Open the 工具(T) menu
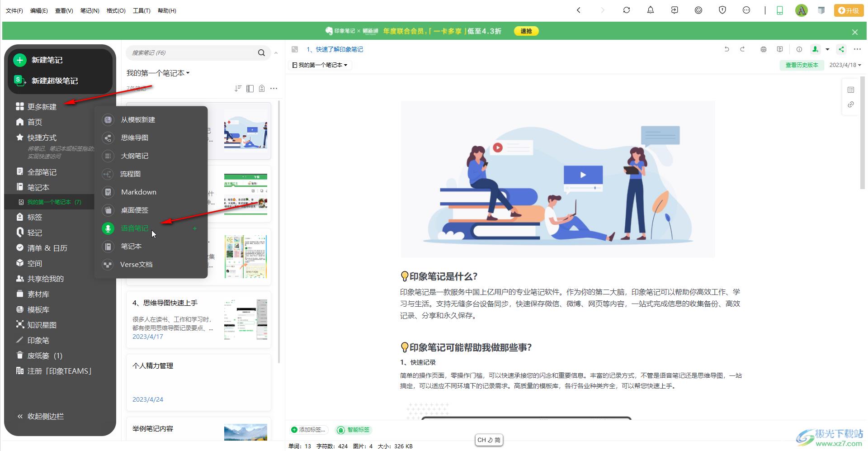 142,10
